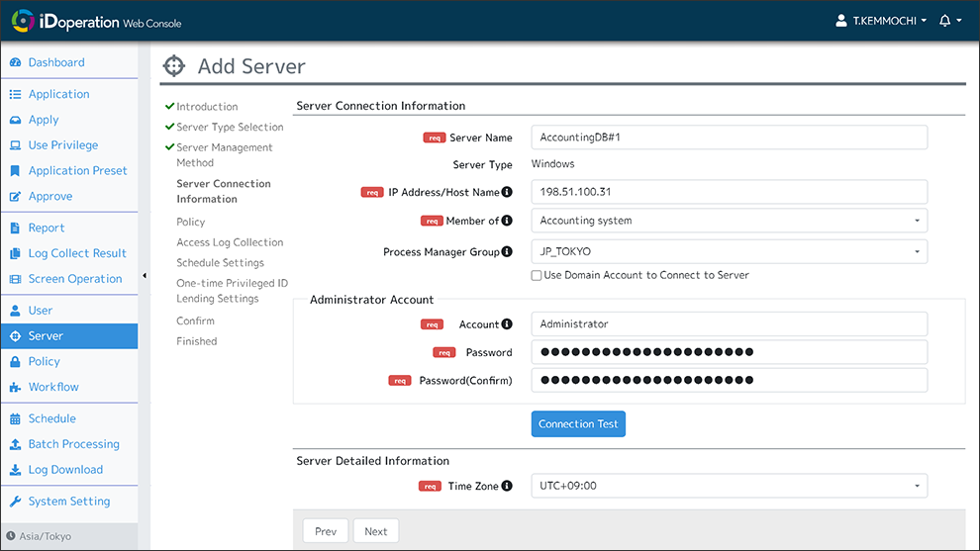
Task: Click the Access Log Collection step text
Action: pos(230,242)
